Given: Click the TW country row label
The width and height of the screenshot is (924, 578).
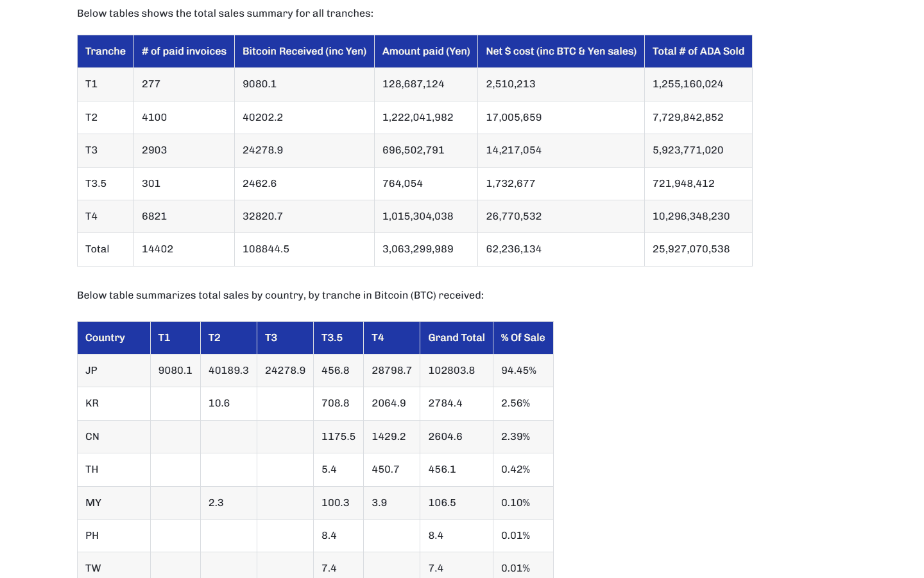Looking at the screenshot, I should [x=93, y=568].
